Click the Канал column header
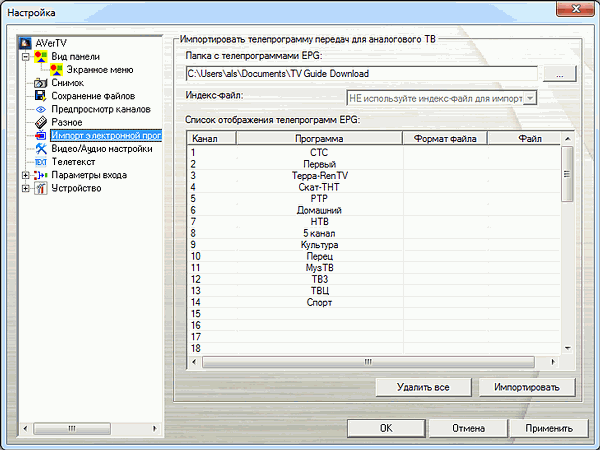Viewport: 600px width, 450px height. 212,139
